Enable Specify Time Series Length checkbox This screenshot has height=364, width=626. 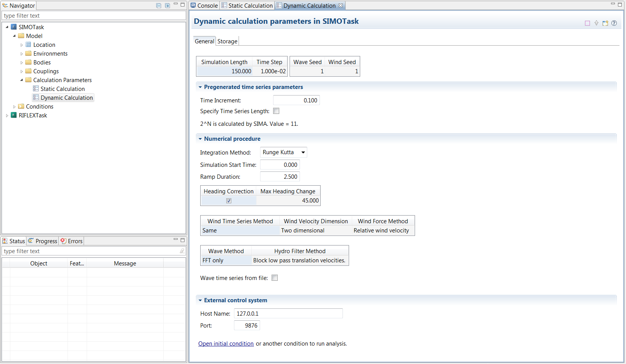tap(276, 111)
